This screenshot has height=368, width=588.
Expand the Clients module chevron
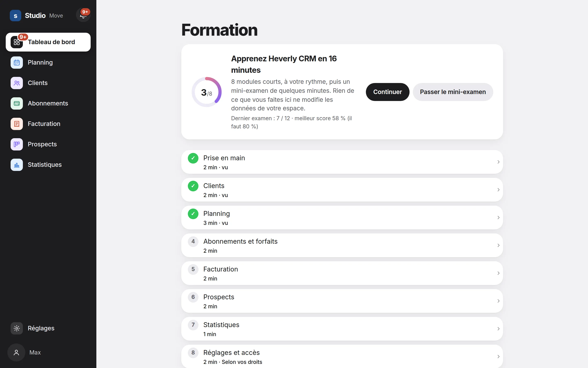[x=498, y=190]
